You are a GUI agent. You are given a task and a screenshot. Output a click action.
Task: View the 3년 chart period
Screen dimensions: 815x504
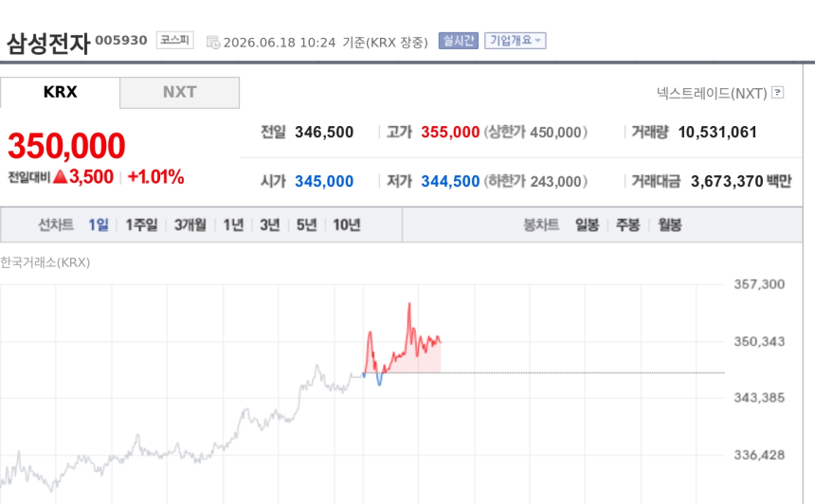point(270,225)
